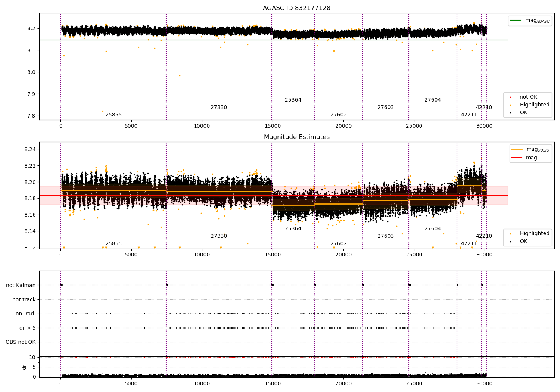This screenshot has width=560, height=392.
Task: Click obsid label 25364 in the Magnitude Estimates plot
Action: click(293, 229)
